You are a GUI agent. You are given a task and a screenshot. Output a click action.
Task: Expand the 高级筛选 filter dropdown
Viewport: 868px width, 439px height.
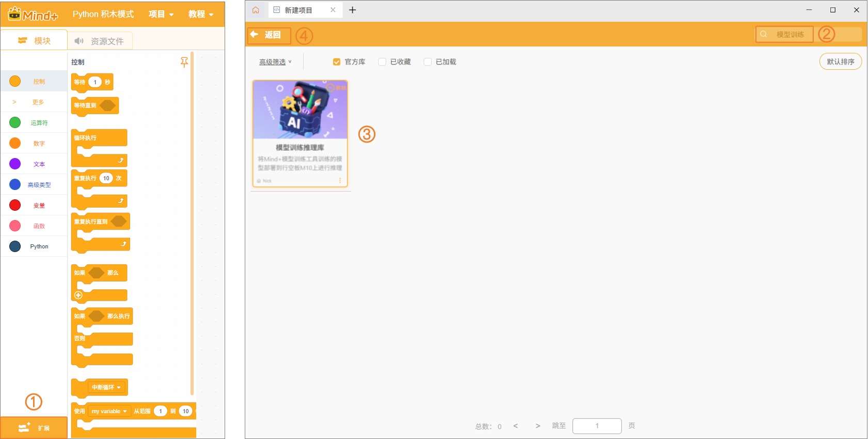[275, 62]
